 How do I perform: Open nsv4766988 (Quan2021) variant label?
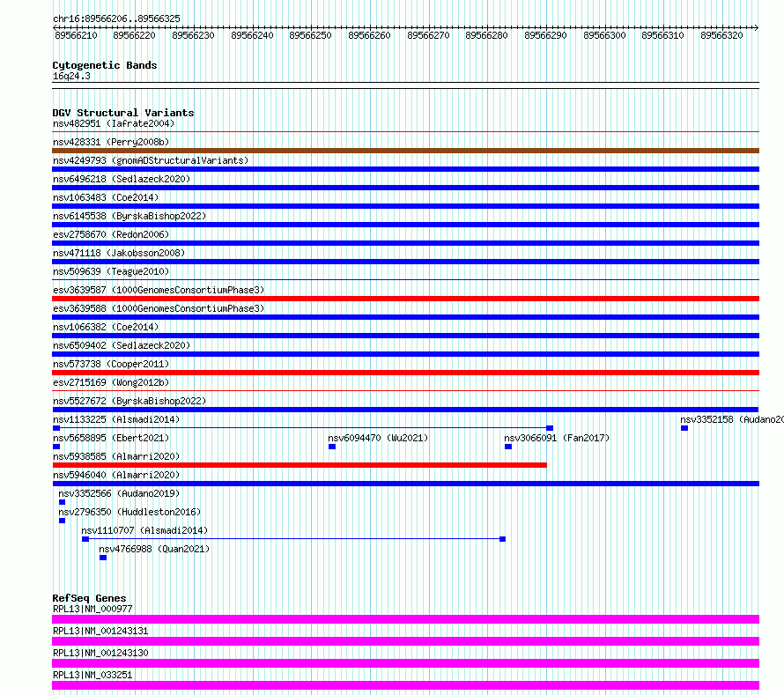(154, 549)
